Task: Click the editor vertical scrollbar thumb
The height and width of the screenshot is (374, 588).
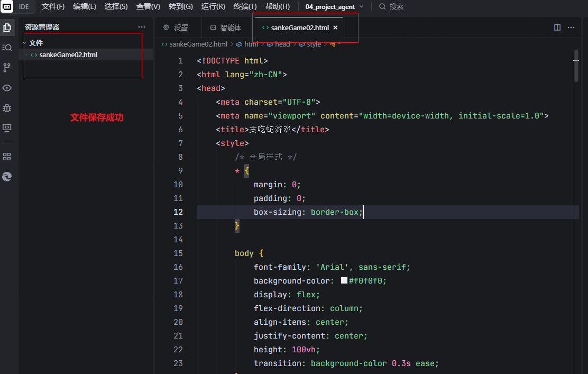Action: coord(576,66)
